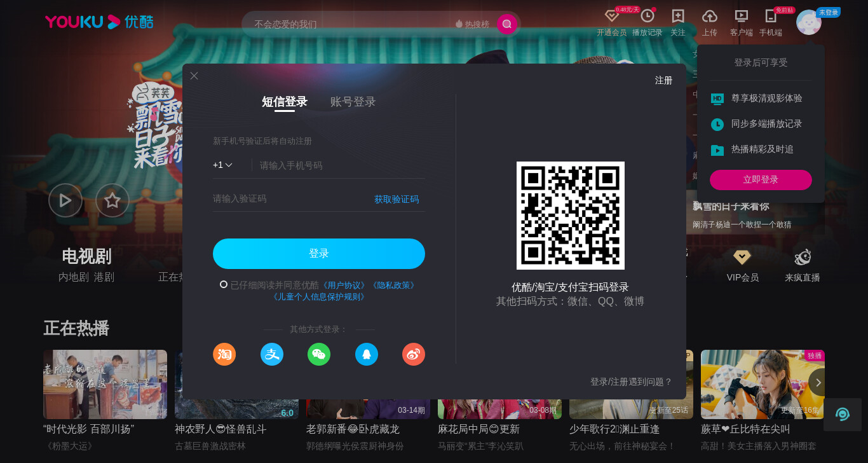This screenshot has height=463, width=868.
Task: Open playback history (播放记录)
Action: click(x=647, y=16)
